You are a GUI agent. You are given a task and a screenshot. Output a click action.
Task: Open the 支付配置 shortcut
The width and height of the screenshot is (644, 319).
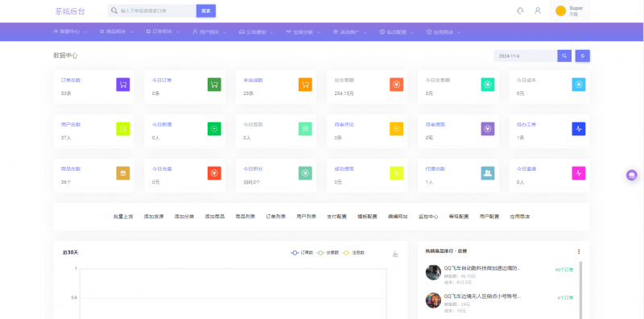click(336, 217)
